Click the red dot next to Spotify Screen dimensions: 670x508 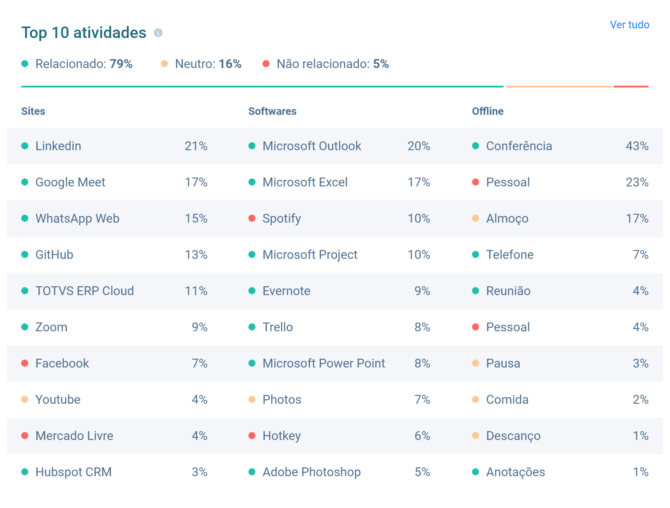point(252,218)
